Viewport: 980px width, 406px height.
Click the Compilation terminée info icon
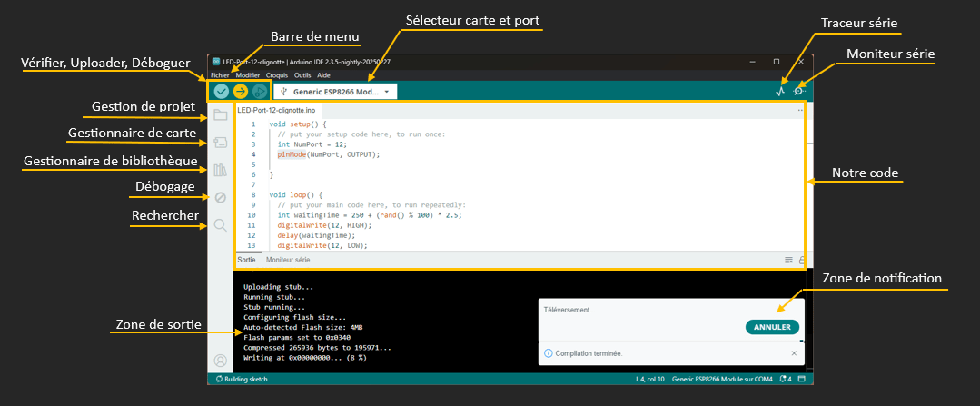[548, 353]
